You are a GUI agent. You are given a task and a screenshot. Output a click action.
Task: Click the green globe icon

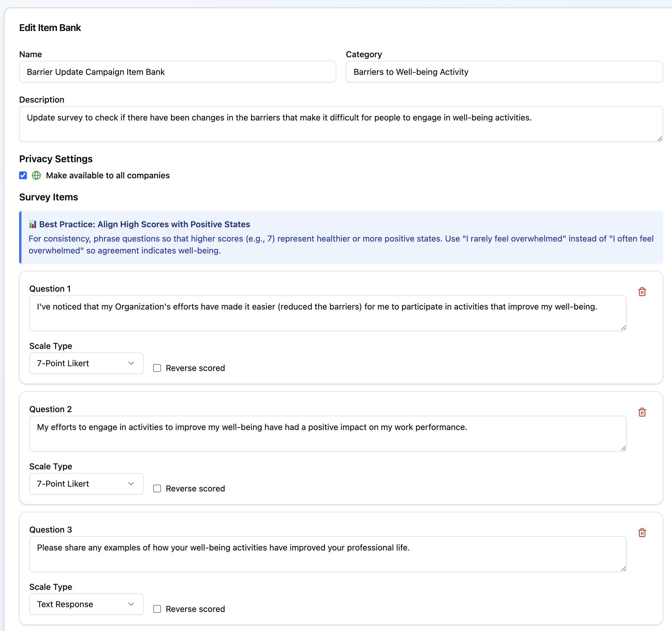click(x=36, y=175)
